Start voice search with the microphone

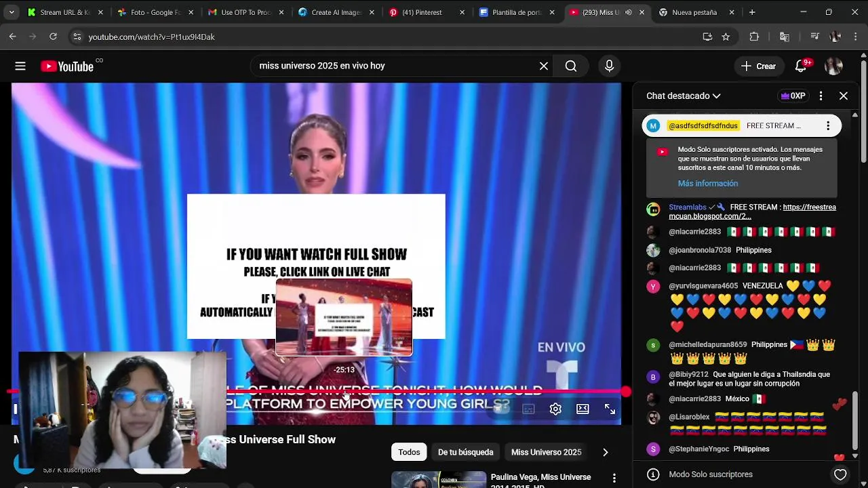tap(609, 66)
